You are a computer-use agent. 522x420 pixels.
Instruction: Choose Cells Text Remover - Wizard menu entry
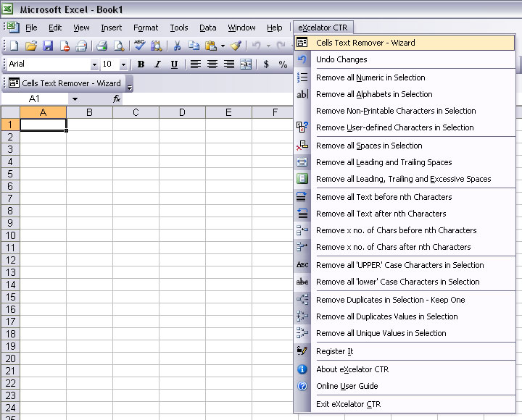pyautogui.click(x=405, y=43)
